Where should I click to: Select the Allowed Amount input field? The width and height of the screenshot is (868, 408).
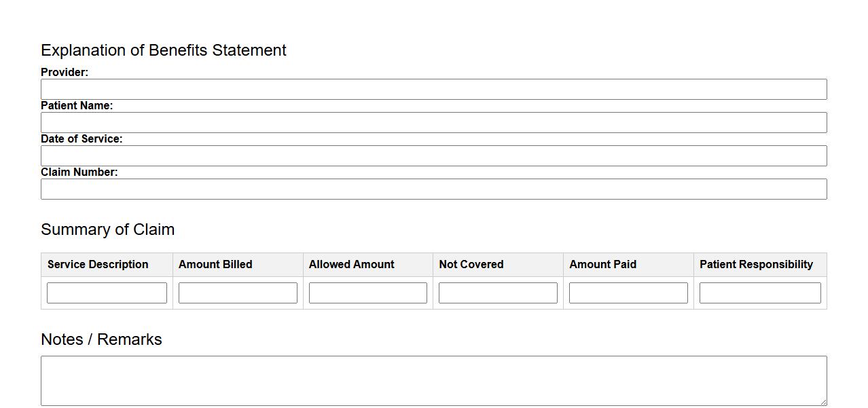(367, 293)
